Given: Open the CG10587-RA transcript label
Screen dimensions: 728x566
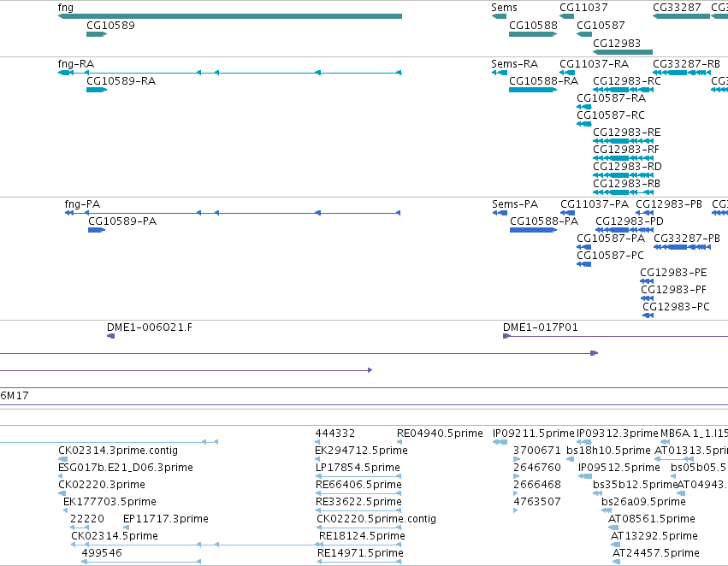Looking at the screenshot, I should click(611, 98).
